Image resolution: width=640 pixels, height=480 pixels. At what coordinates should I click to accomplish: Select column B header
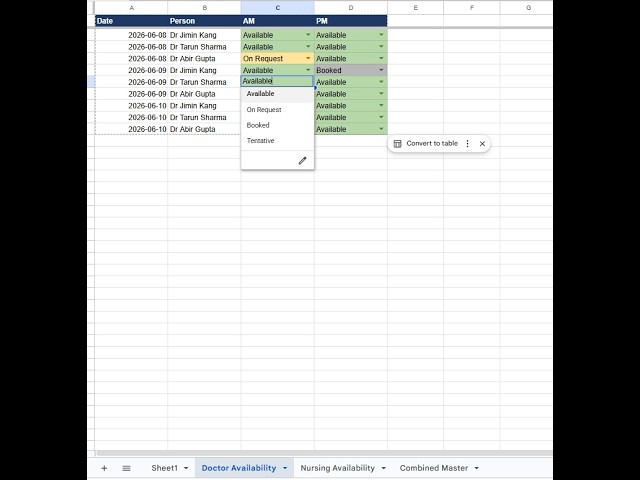coord(204,8)
